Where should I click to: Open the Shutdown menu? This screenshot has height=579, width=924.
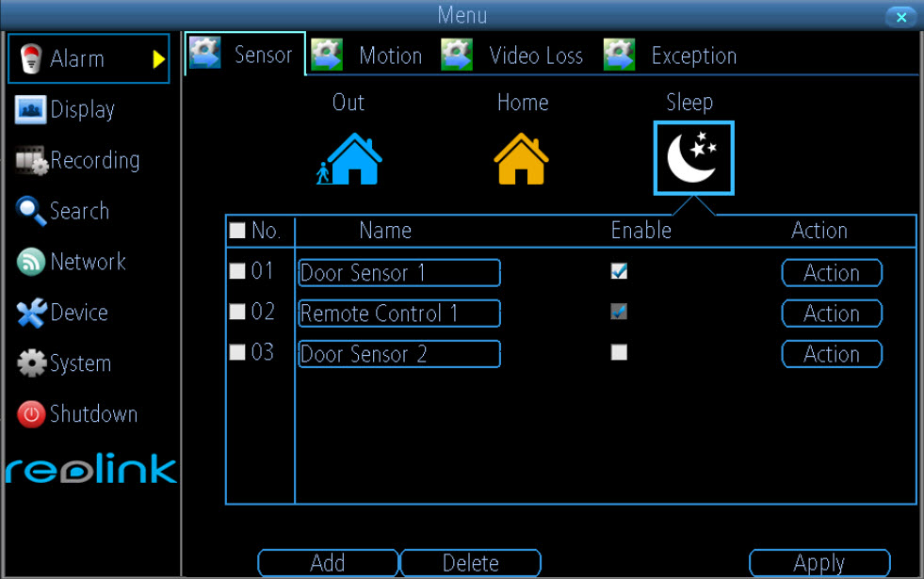tap(93, 414)
